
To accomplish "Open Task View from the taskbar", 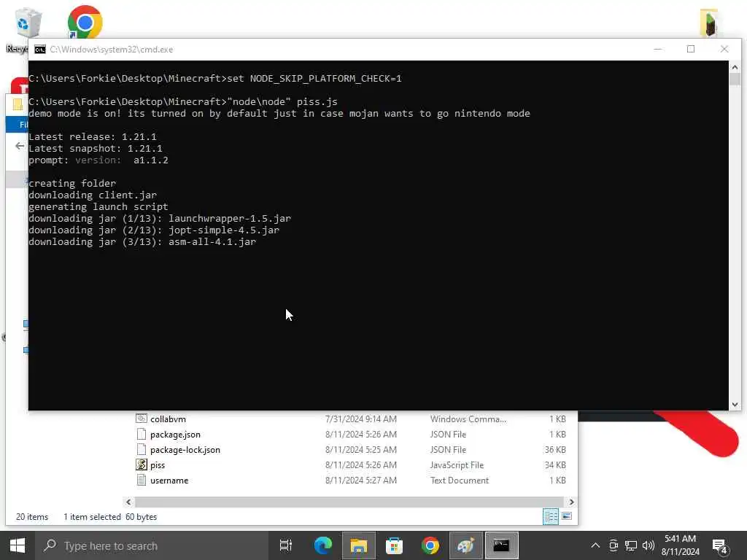I will click(x=286, y=545).
